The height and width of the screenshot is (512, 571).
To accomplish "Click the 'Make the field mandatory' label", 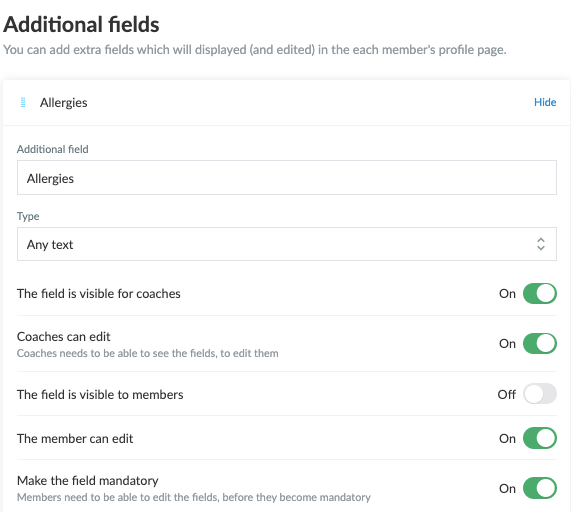I will pos(88,481).
